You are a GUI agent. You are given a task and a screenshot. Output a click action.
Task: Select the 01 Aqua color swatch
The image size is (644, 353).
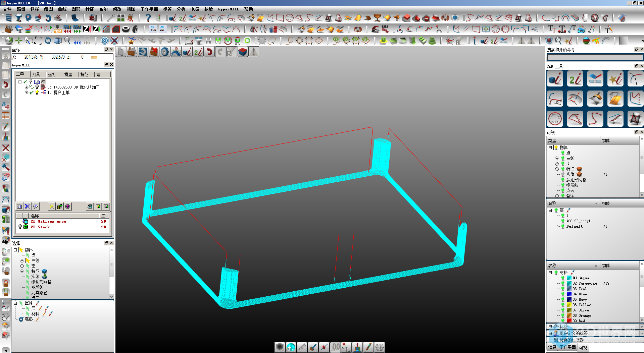tap(569, 278)
